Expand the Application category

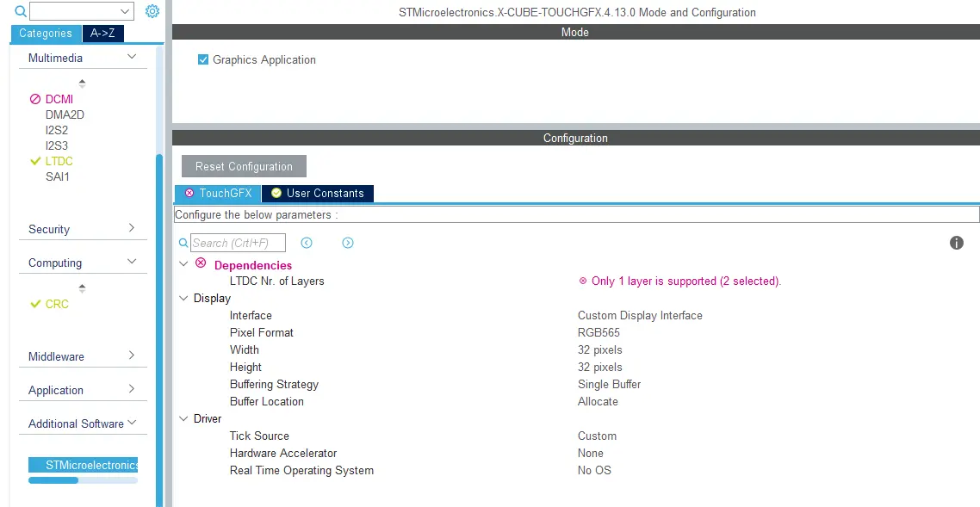click(131, 389)
